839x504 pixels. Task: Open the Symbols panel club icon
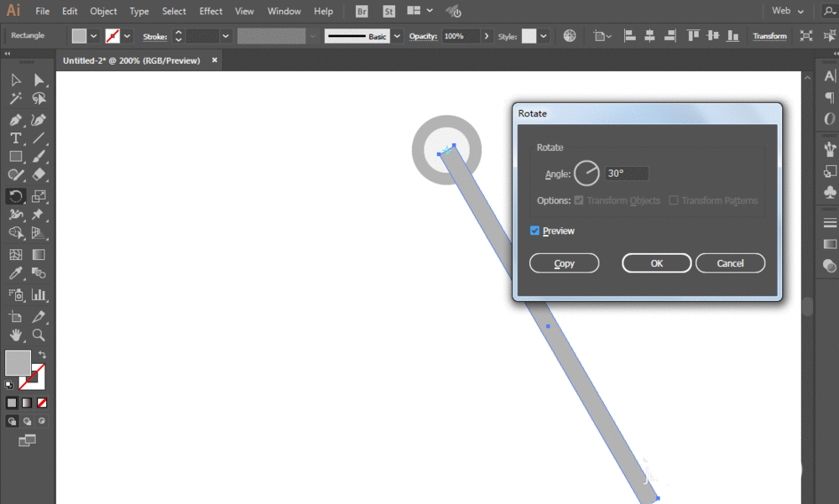tap(830, 192)
